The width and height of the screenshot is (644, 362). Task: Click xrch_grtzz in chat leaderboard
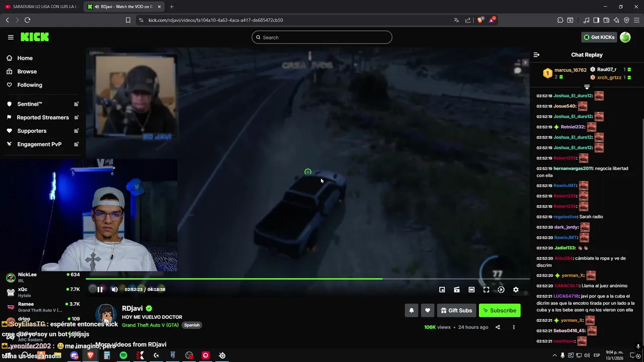[x=609, y=78]
